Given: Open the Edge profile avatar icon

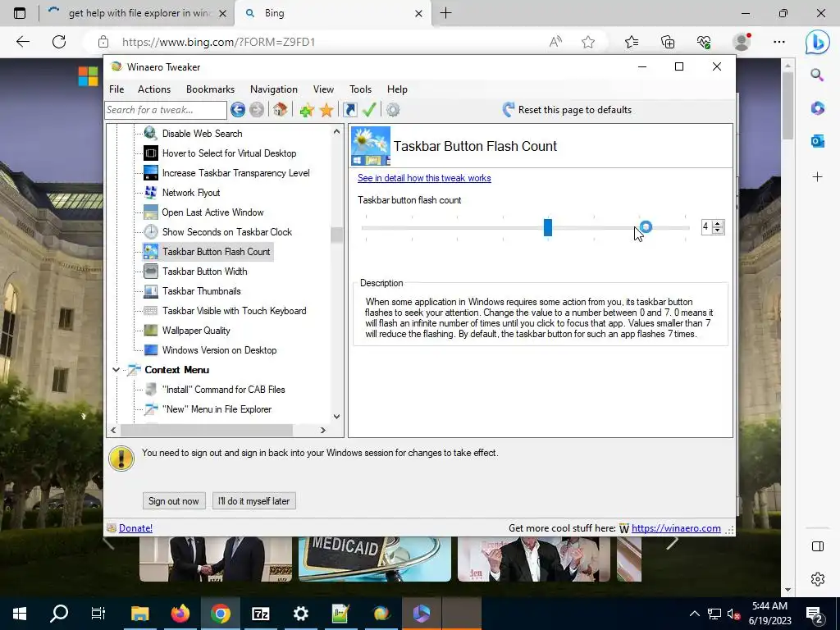Looking at the screenshot, I should [x=742, y=42].
